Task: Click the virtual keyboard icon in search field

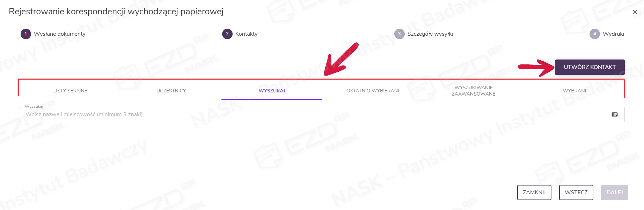Action: click(x=615, y=114)
